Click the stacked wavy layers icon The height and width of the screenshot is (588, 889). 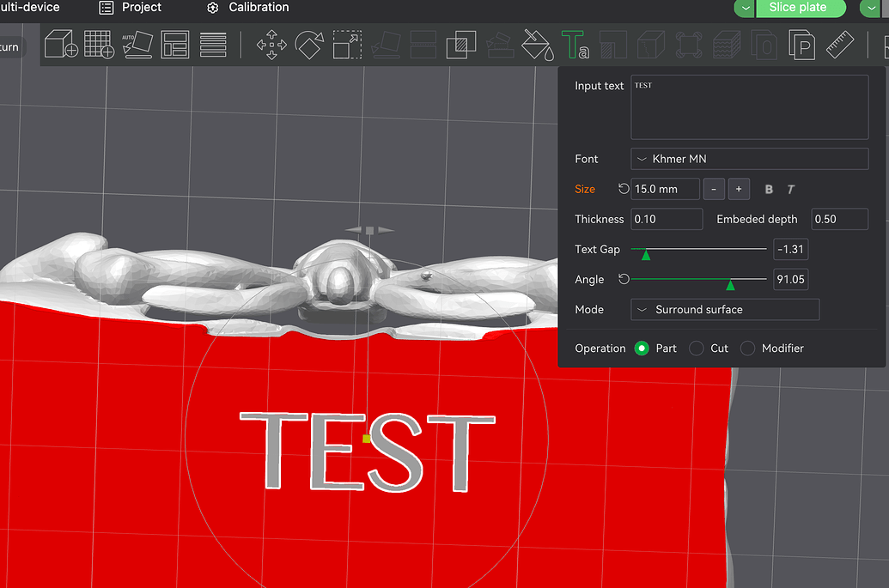(x=727, y=45)
